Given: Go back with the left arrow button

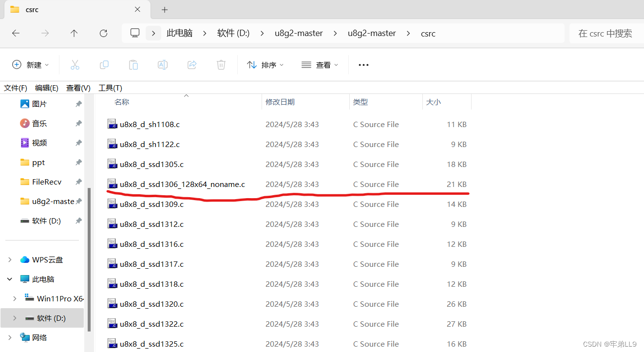Looking at the screenshot, I should [x=16, y=33].
